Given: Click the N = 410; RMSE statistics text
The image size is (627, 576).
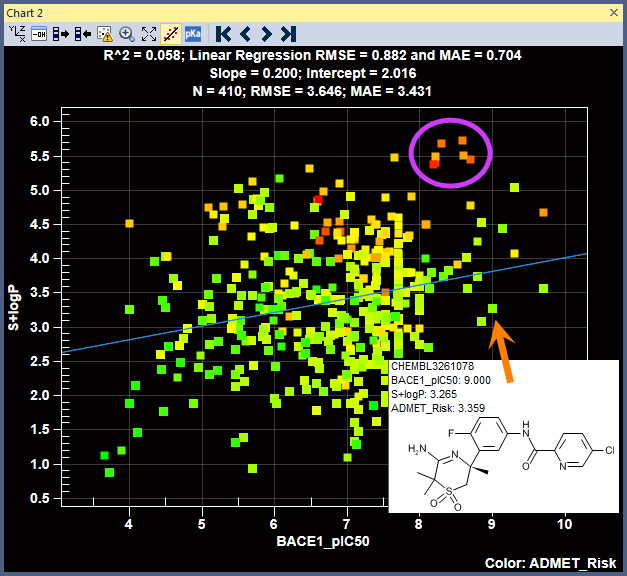Looking at the screenshot, I should tap(312, 91).
